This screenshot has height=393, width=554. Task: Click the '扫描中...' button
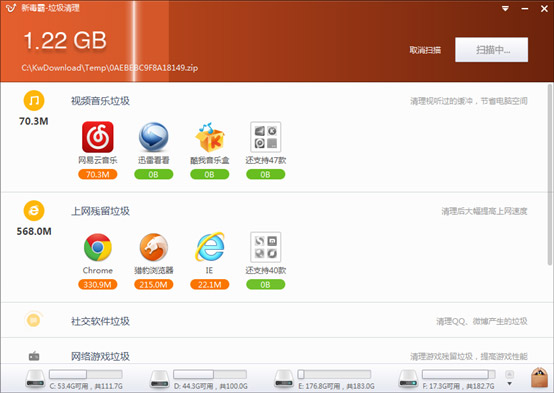(x=491, y=49)
